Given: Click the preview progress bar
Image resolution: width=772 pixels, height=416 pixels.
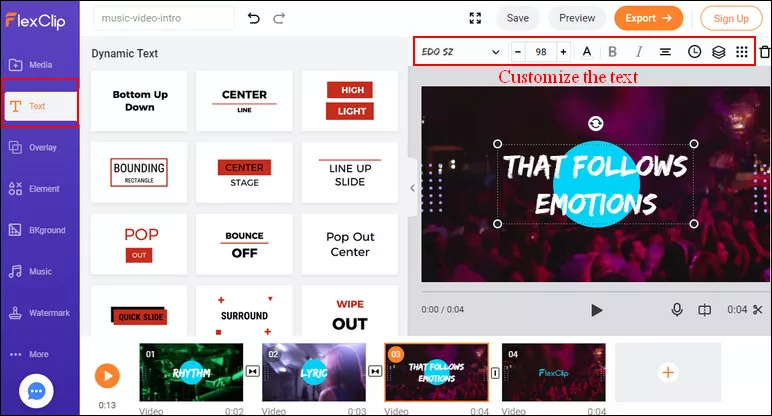Looking at the screenshot, I should 596,291.
